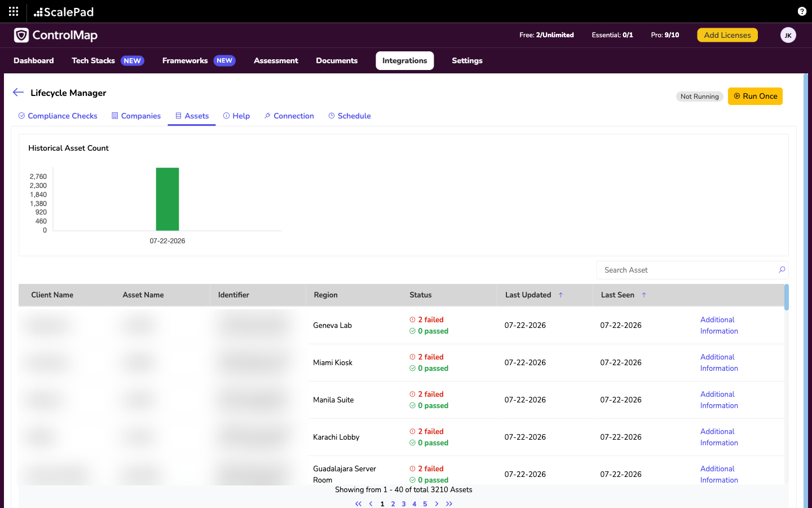Open the ScalePad app grid launcher
Image resolution: width=812 pixels, height=508 pixels.
coord(14,11)
